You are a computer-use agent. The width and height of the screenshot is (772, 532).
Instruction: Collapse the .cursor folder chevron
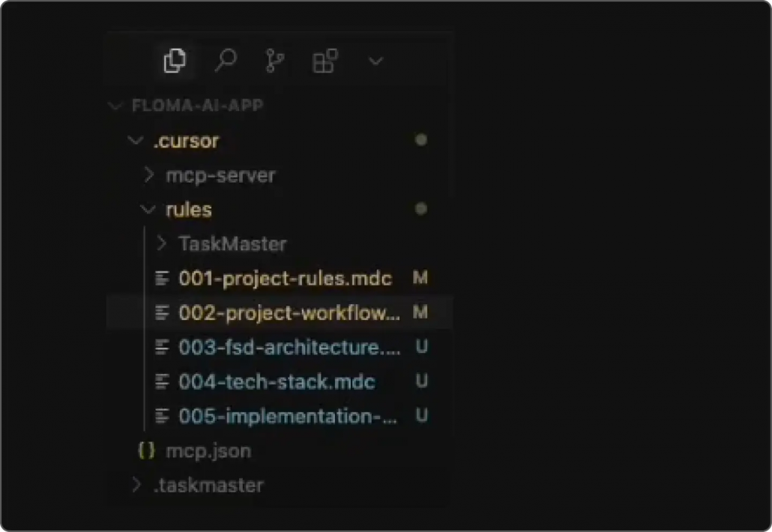coord(136,141)
